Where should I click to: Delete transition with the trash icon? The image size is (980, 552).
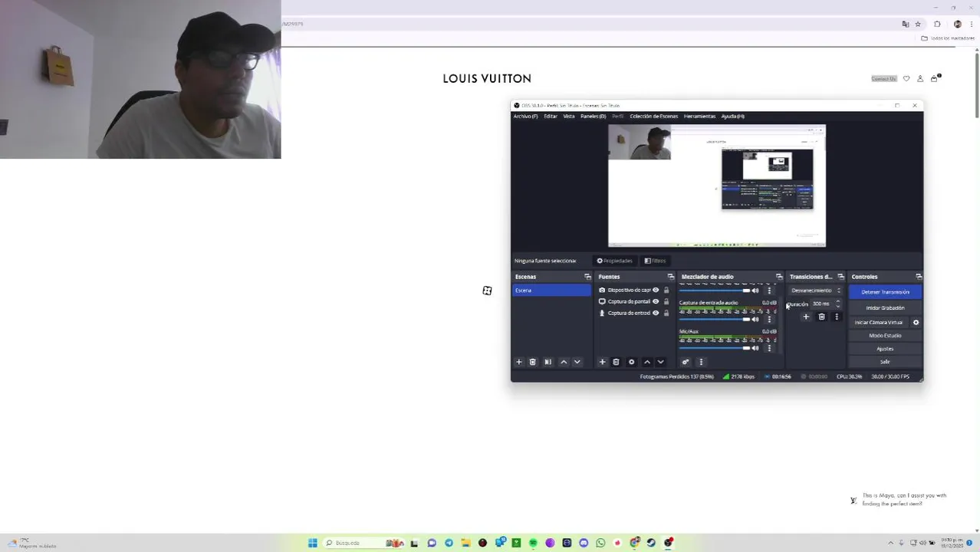click(821, 317)
